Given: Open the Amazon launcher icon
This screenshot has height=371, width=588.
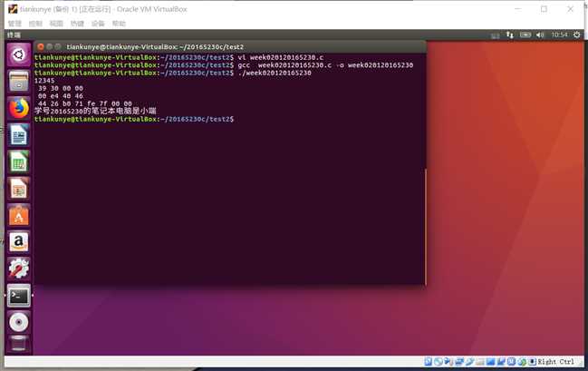Looking at the screenshot, I should click(18, 242).
